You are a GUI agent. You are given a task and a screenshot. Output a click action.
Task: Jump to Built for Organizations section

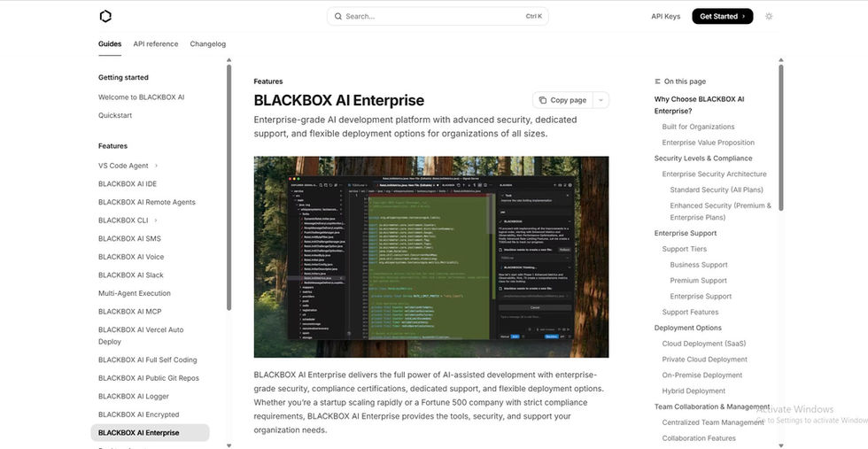pos(698,127)
